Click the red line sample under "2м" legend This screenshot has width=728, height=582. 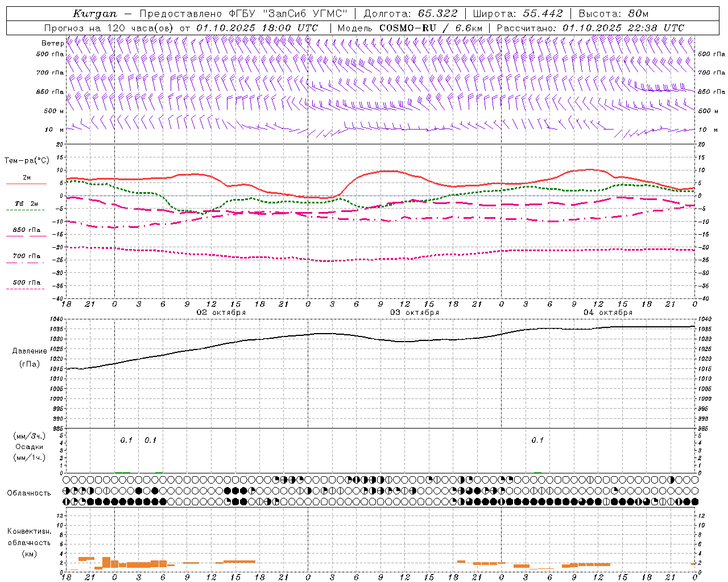click(26, 184)
